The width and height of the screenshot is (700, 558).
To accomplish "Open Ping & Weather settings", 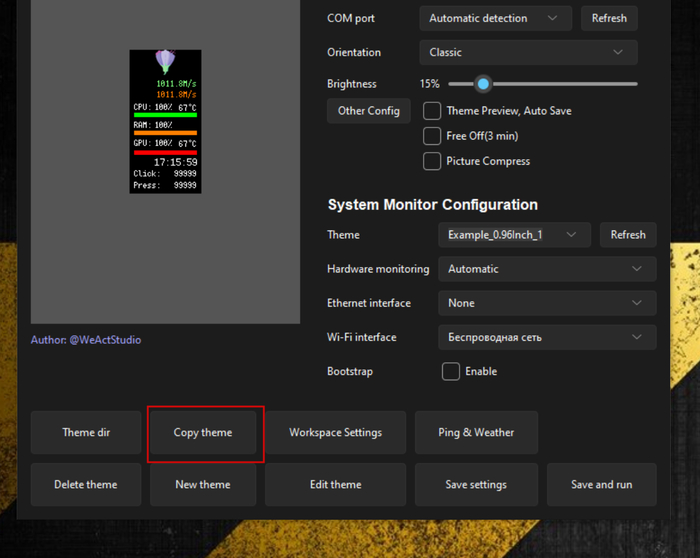I will point(476,433).
